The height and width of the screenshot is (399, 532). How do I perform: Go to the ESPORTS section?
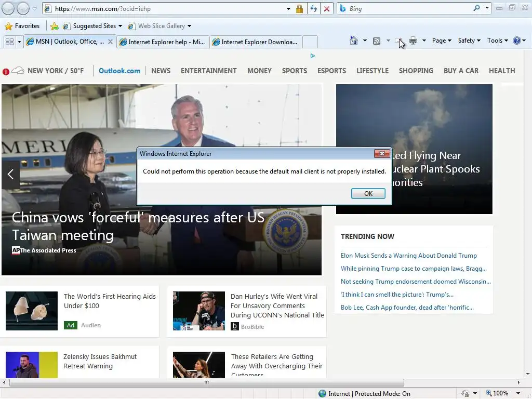click(x=332, y=71)
